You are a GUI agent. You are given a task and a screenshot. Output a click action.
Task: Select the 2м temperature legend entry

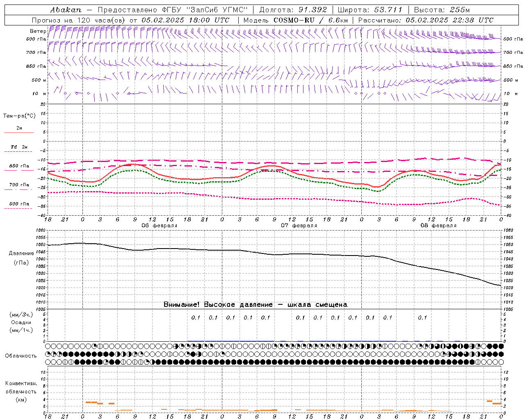[x=19, y=128]
